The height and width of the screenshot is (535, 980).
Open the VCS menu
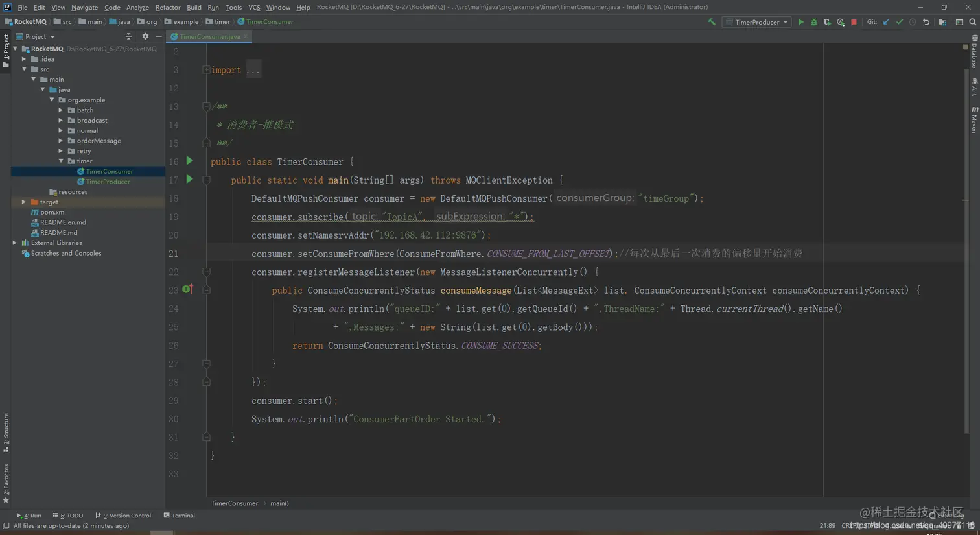point(254,7)
